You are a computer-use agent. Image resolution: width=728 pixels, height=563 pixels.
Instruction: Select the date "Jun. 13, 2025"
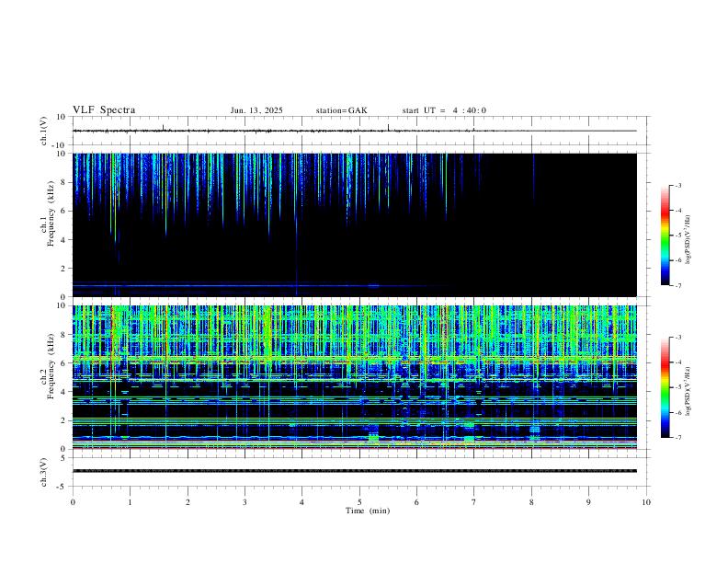point(256,110)
